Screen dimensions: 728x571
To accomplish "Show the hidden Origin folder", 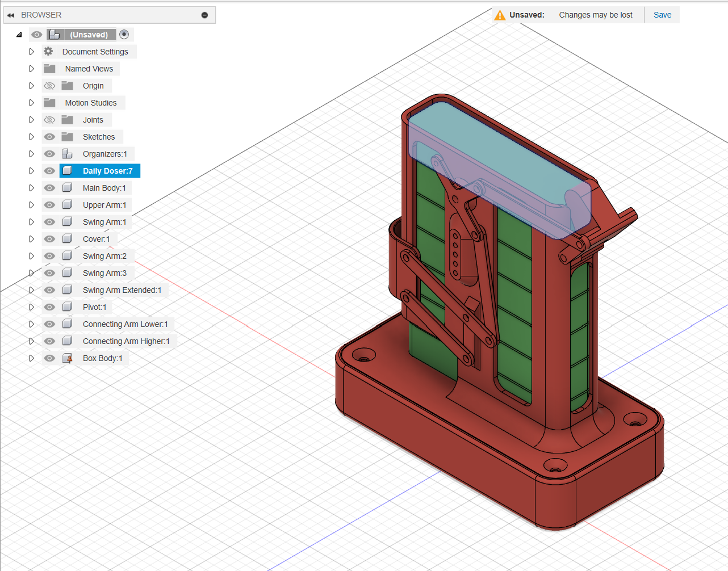I will [49, 86].
